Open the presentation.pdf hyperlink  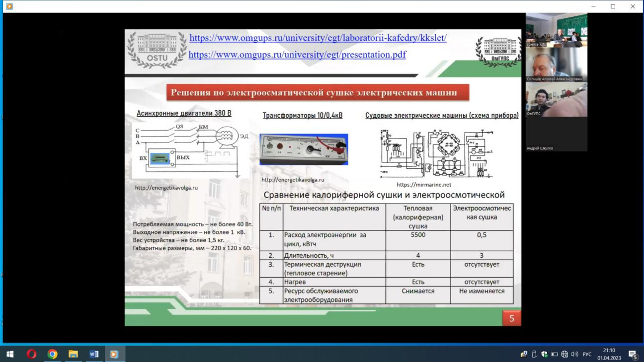297,55
